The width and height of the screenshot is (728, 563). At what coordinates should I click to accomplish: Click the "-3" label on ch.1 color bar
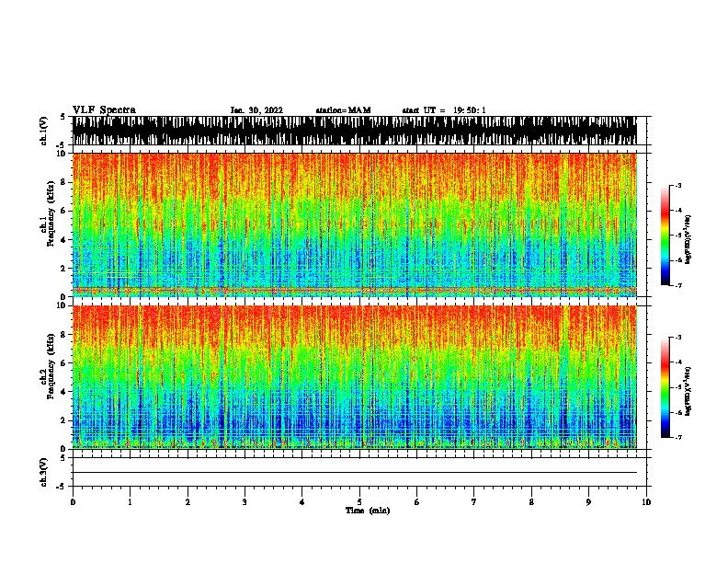point(678,185)
